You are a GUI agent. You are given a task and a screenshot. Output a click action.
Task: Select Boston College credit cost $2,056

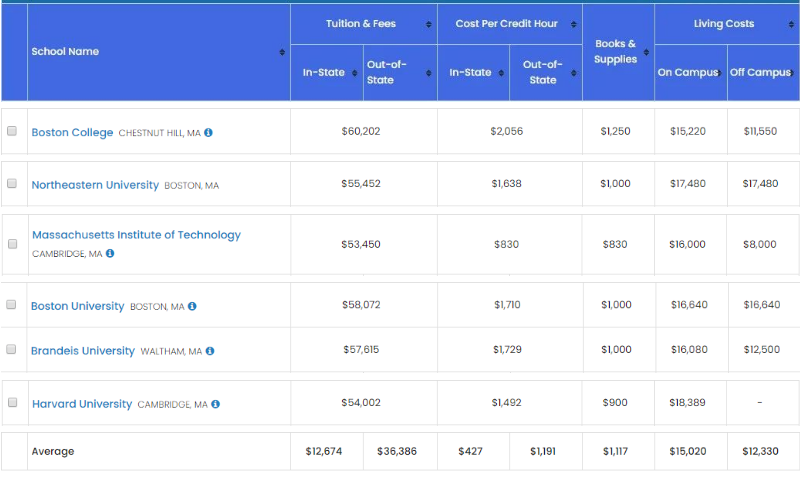507,132
